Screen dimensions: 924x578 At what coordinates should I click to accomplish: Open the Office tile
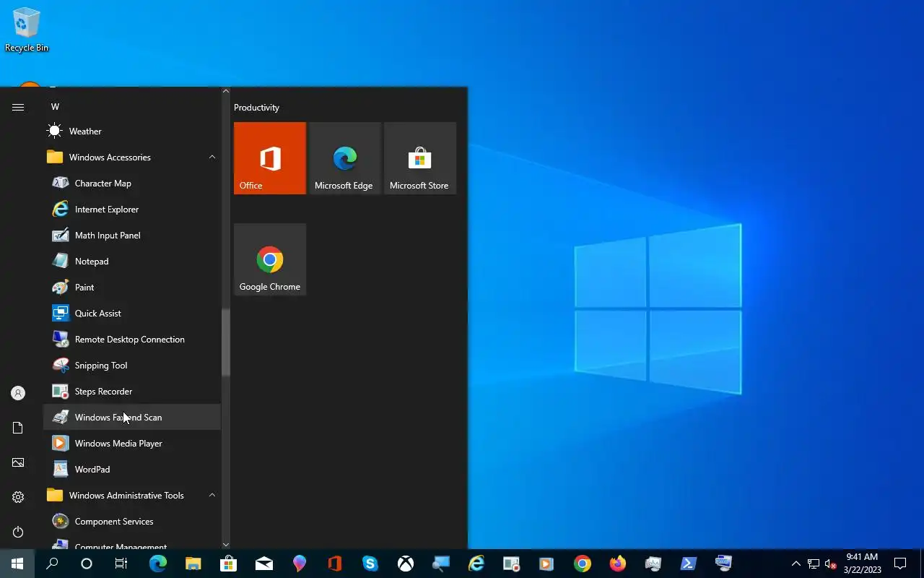(270, 158)
